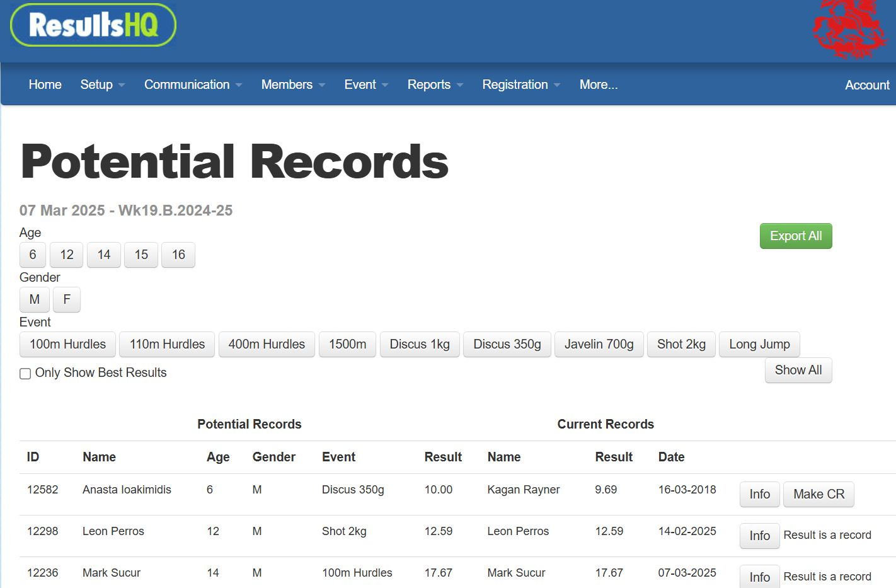The height and width of the screenshot is (588, 896).
Task: Filter results by age 6
Action: tap(32, 255)
